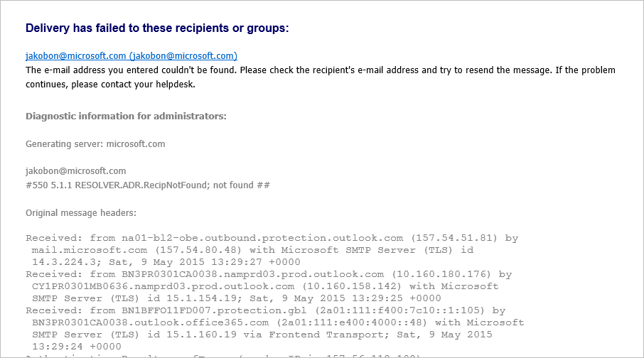
Task: Click the 'Diagnostic information for administrators' heading
Action: [126, 116]
